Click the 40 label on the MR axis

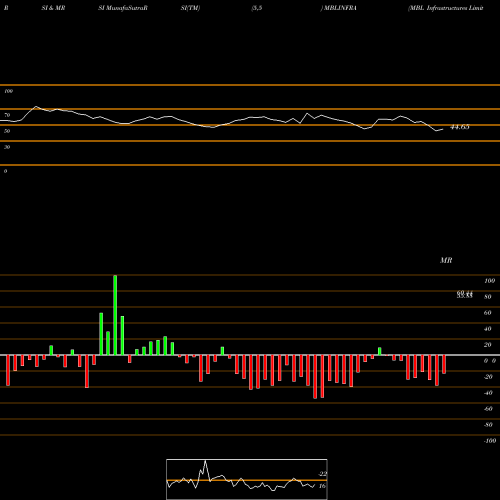point(487,329)
